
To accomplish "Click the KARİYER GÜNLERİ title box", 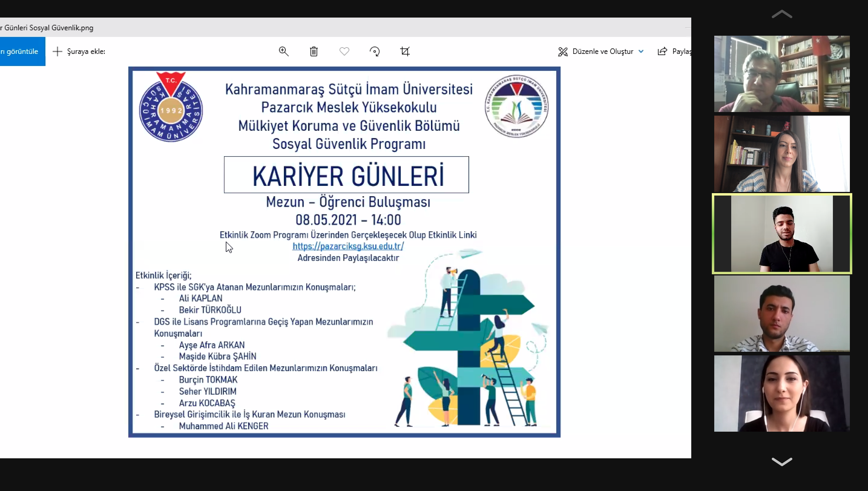I will [346, 175].
